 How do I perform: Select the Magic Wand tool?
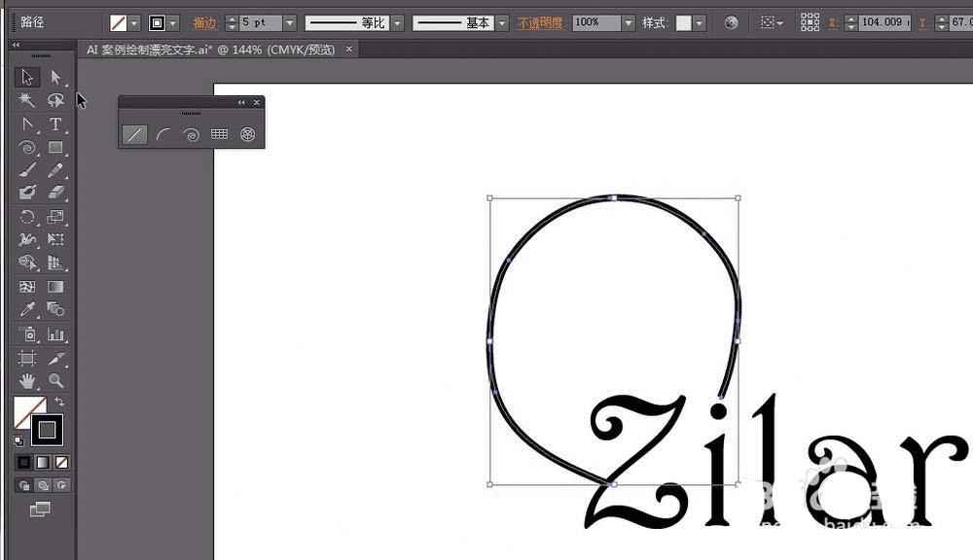pos(27,100)
